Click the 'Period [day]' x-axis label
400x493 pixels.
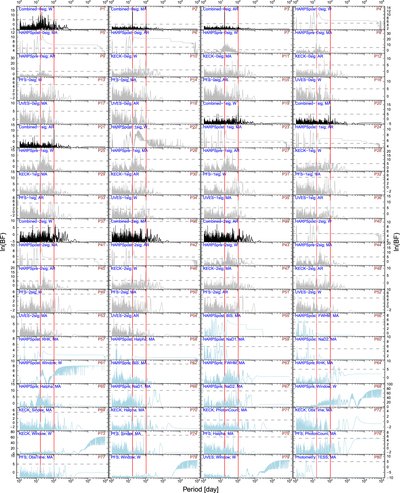(200, 489)
